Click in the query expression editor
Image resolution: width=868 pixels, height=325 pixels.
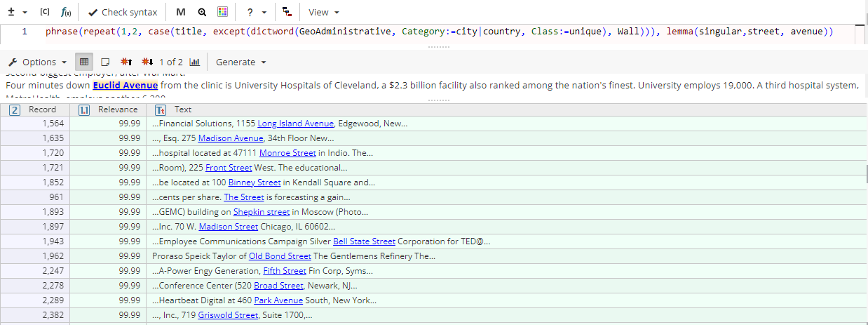tap(435, 32)
